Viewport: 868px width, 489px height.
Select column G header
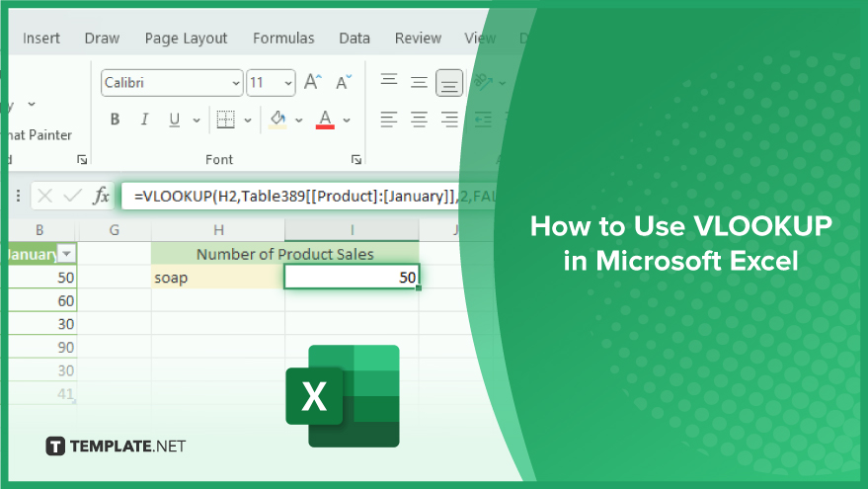(115, 230)
